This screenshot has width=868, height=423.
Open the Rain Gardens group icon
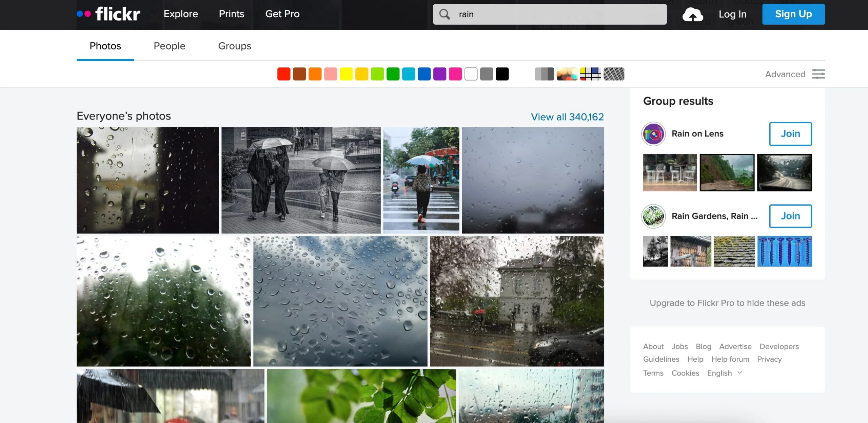[x=654, y=216]
